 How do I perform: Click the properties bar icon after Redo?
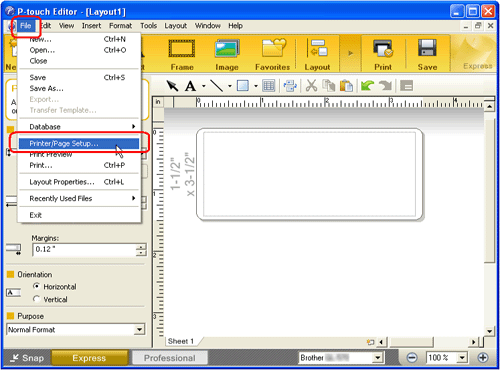[406, 86]
